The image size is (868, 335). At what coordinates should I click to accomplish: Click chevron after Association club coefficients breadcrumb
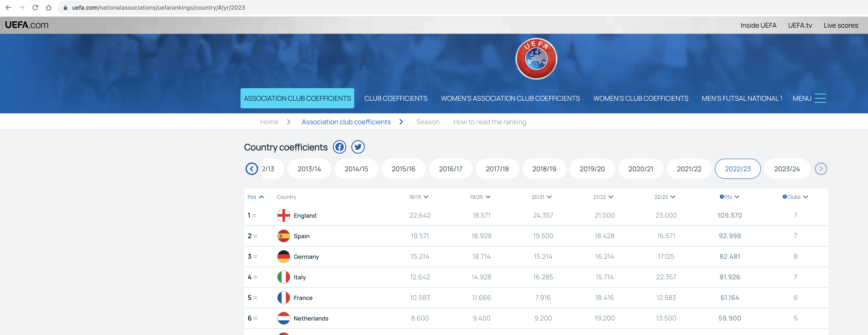tap(401, 122)
